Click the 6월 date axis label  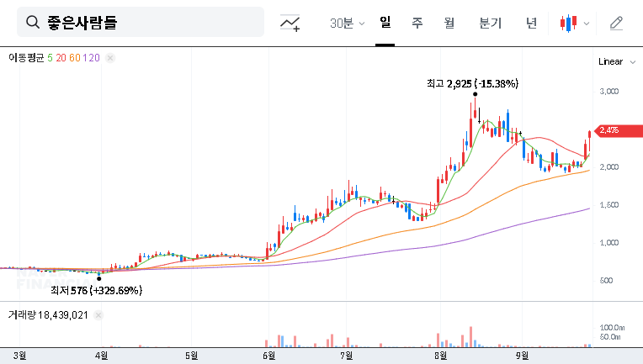click(269, 356)
